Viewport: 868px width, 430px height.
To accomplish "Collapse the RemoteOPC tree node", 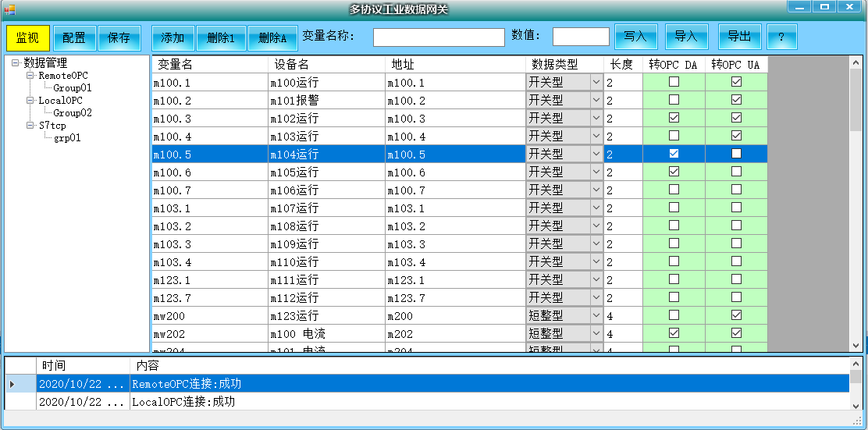I will [30, 76].
